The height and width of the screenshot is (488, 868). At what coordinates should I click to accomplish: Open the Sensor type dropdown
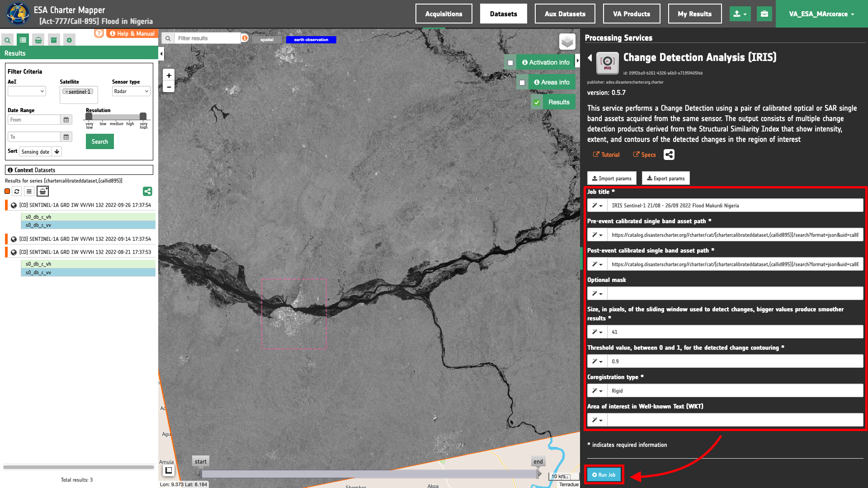(131, 91)
